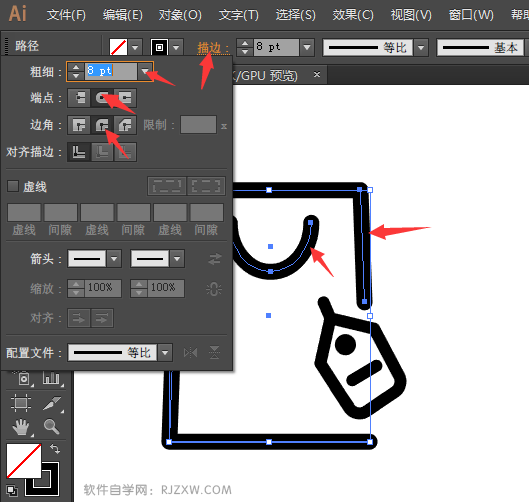Click the first 虚线 dash field
The width and height of the screenshot is (529, 502).
click(24, 212)
